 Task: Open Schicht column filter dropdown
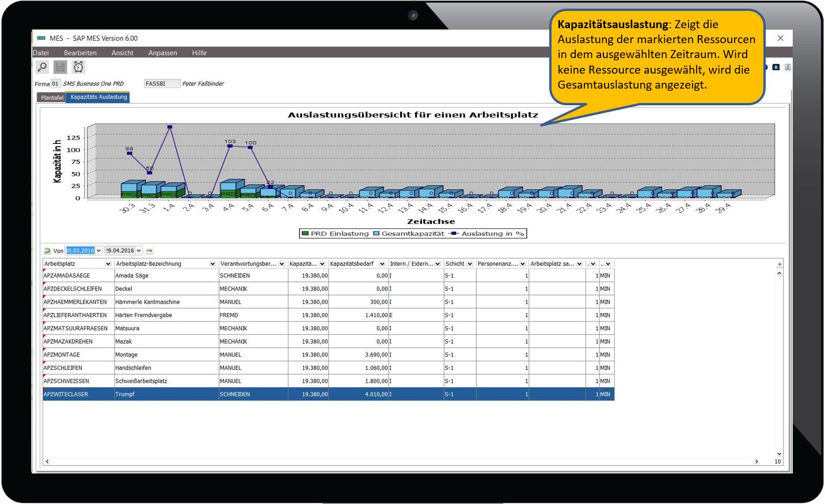pyautogui.click(x=470, y=264)
